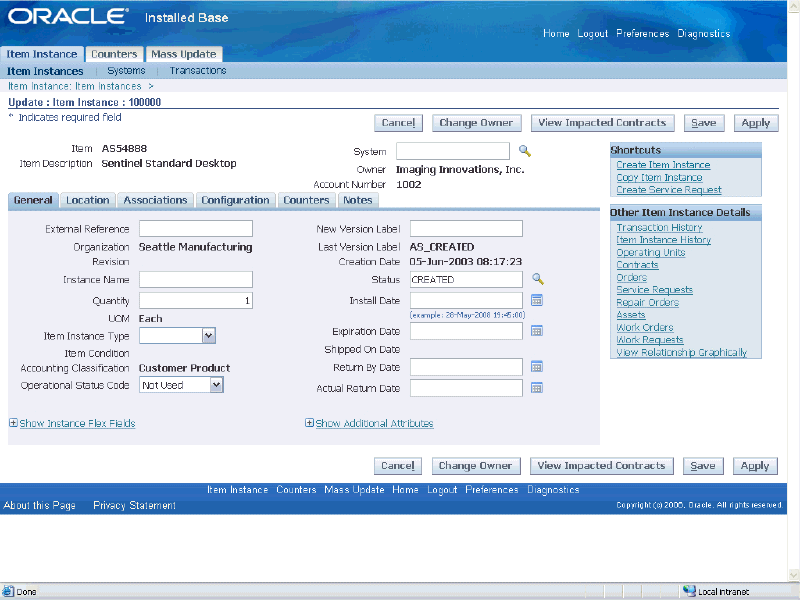Select the General sub-tab
Viewport: 800px width, 600px height.
[33, 200]
